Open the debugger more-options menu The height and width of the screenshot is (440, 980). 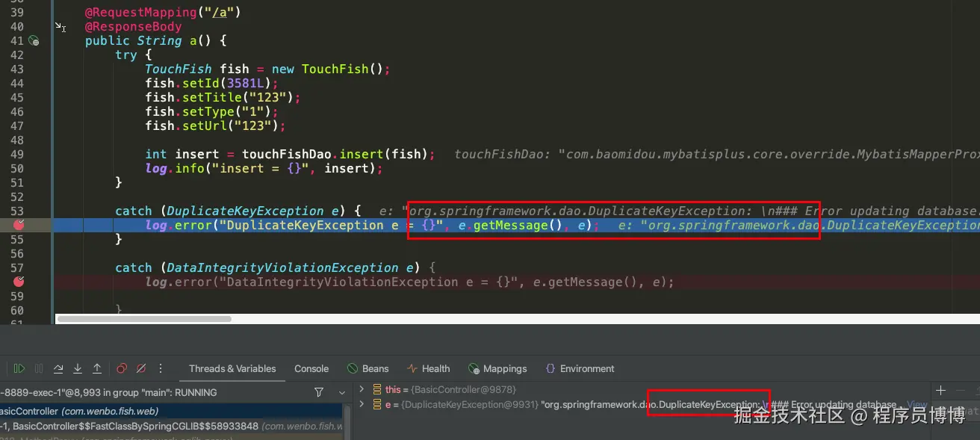pyautogui.click(x=160, y=369)
